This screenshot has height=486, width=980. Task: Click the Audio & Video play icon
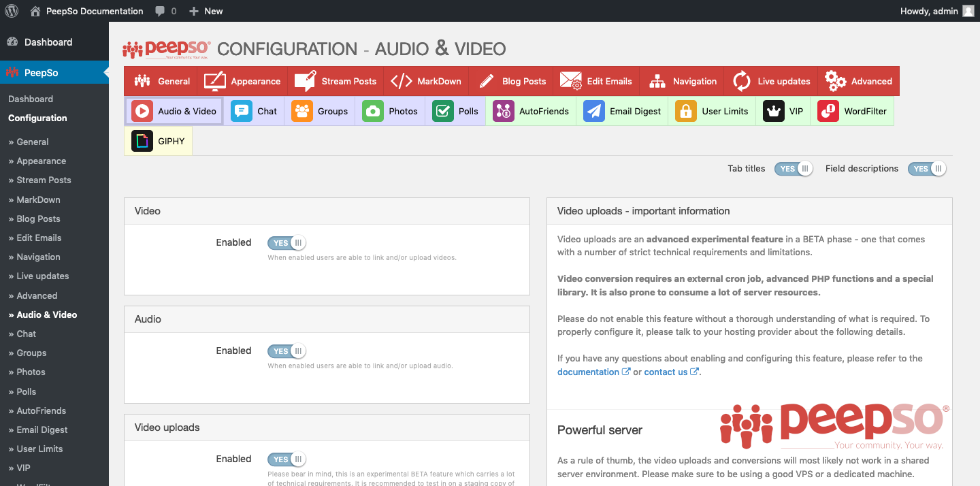142,111
